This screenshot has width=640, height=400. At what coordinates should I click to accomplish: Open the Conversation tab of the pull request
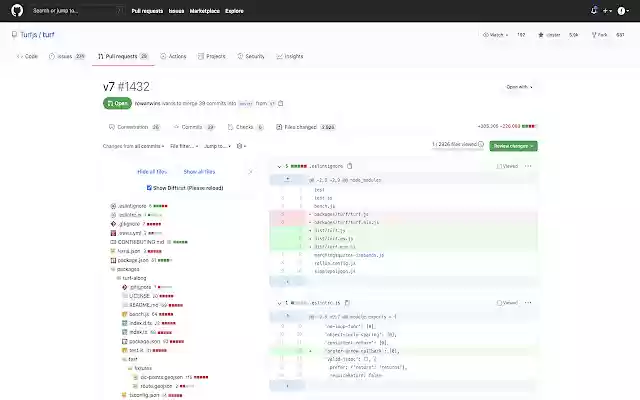tap(134, 127)
